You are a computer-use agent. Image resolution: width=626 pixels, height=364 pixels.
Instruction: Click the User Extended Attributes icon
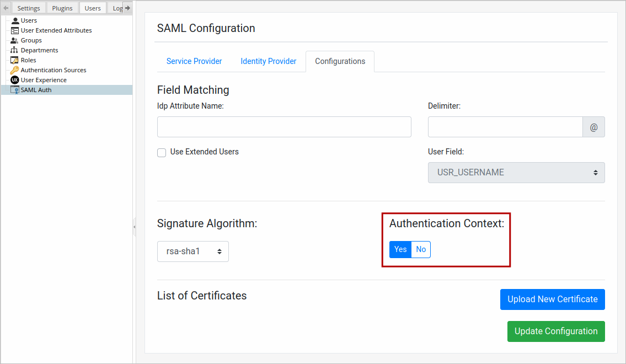coord(15,30)
